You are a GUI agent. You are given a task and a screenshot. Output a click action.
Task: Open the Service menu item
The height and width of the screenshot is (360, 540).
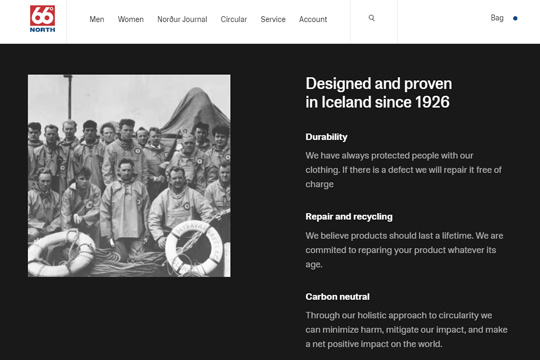273,19
